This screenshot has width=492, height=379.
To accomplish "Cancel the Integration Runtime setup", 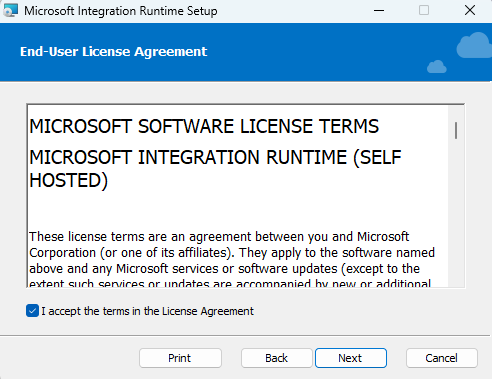I will (x=441, y=358).
